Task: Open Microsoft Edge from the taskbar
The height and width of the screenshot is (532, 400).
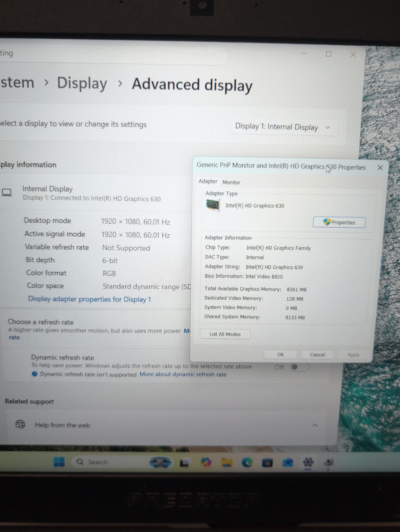Action: (247, 463)
